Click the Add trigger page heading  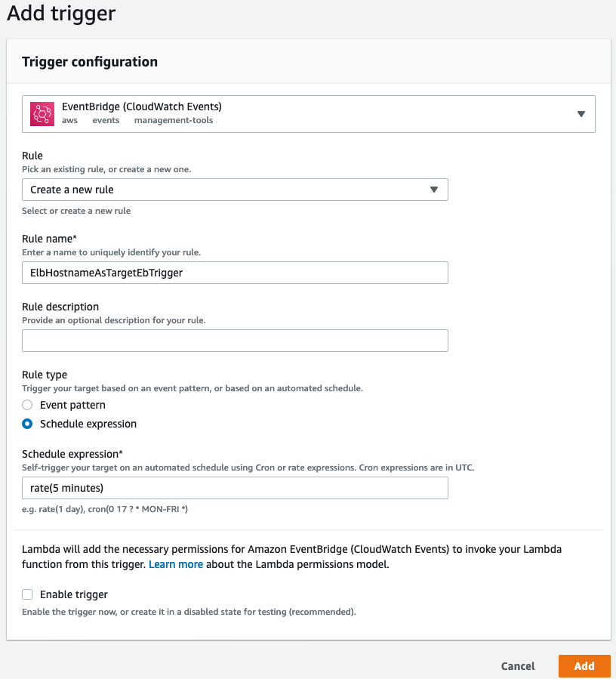point(61,14)
